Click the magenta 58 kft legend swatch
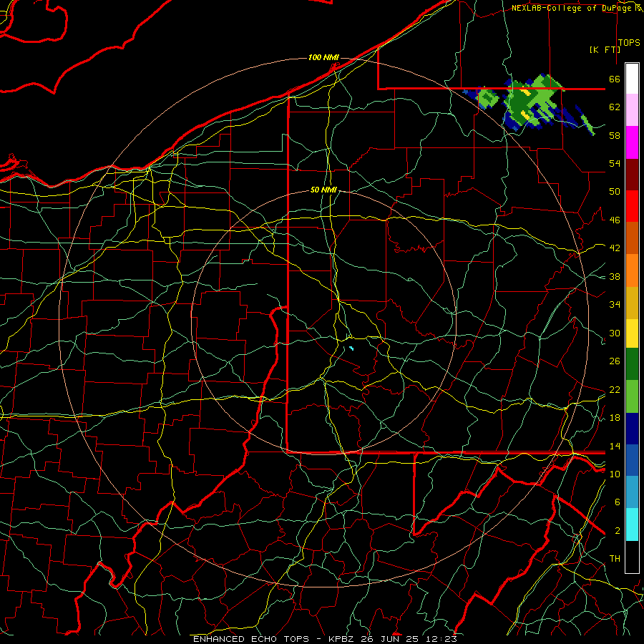Image resolution: width=644 pixels, height=644 pixels. (632, 142)
